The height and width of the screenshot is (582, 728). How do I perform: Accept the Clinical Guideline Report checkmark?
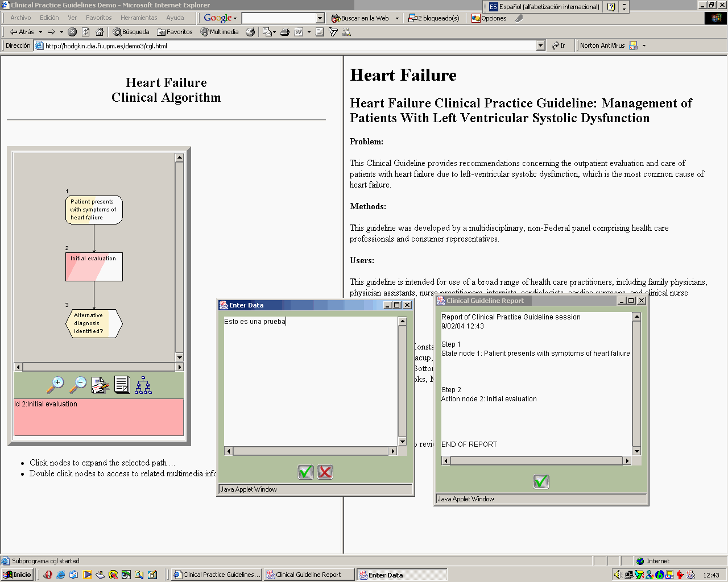click(541, 481)
